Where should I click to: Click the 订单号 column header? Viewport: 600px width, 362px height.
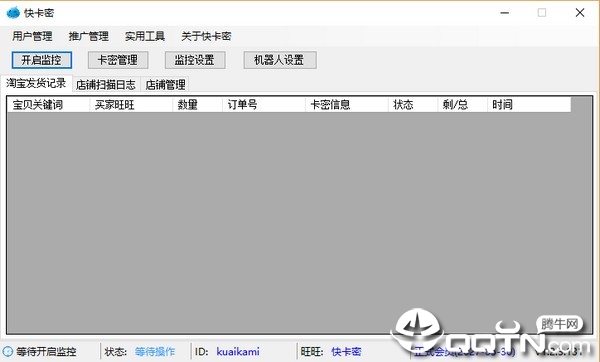point(264,104)
